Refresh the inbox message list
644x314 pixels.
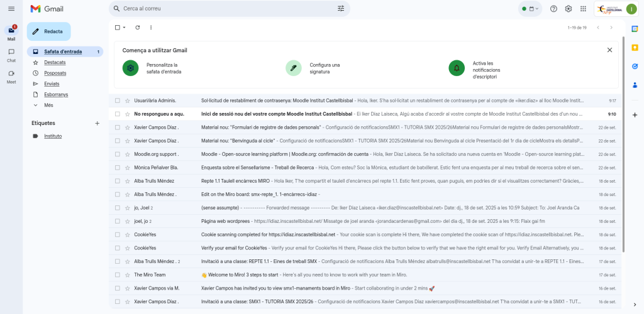pyautogui.click(x=138, y=28)
